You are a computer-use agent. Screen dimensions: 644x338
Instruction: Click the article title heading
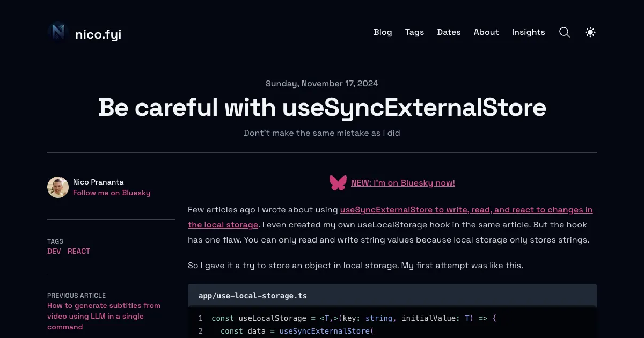click(322, 108)
